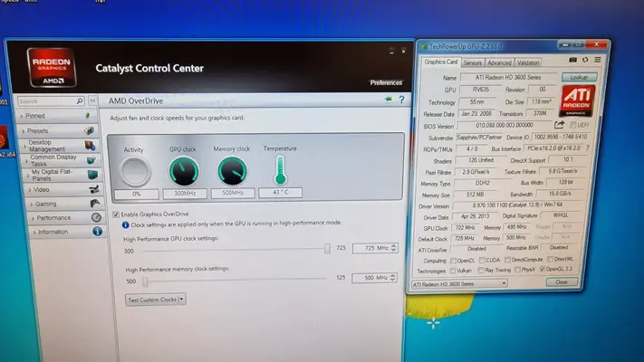
Task: Click the green pin icon beside help
Action: pos(388,99)
